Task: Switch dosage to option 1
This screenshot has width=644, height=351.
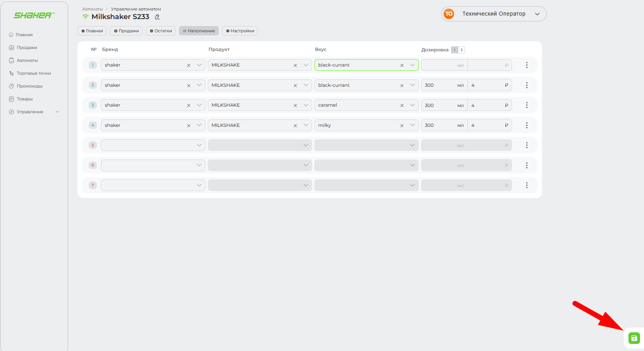Action: (454, 50)
